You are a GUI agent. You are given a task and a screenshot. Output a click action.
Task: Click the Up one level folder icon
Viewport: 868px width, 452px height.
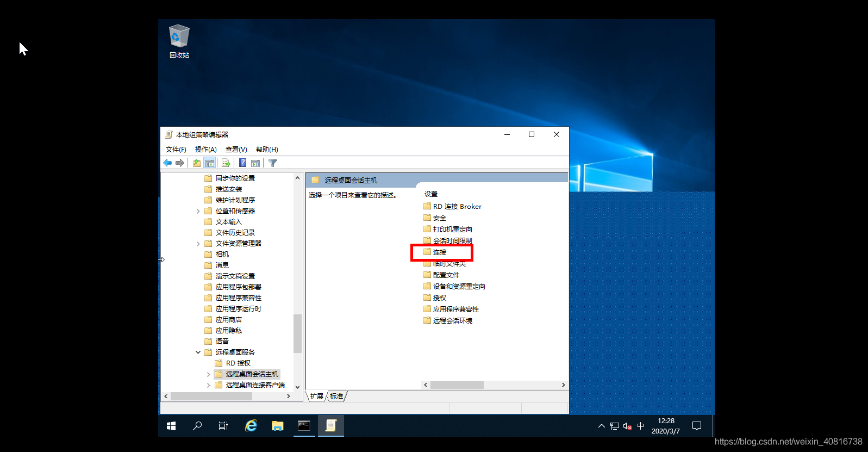[x=197, y=163]
